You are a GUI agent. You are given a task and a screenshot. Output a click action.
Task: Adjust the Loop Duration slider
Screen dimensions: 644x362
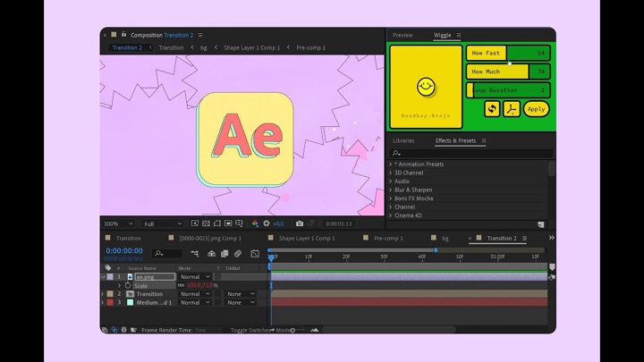click(508, 90)
